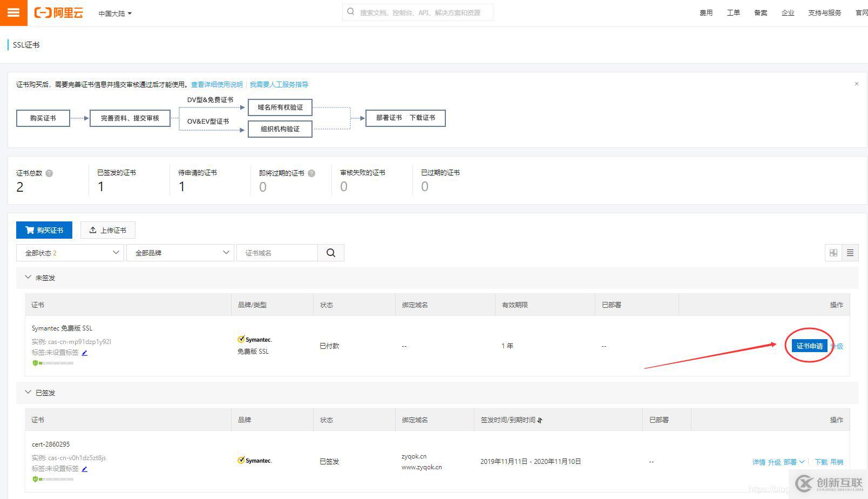Collapse the issued certificates section
868x499 pixels.
coord(28,393)
